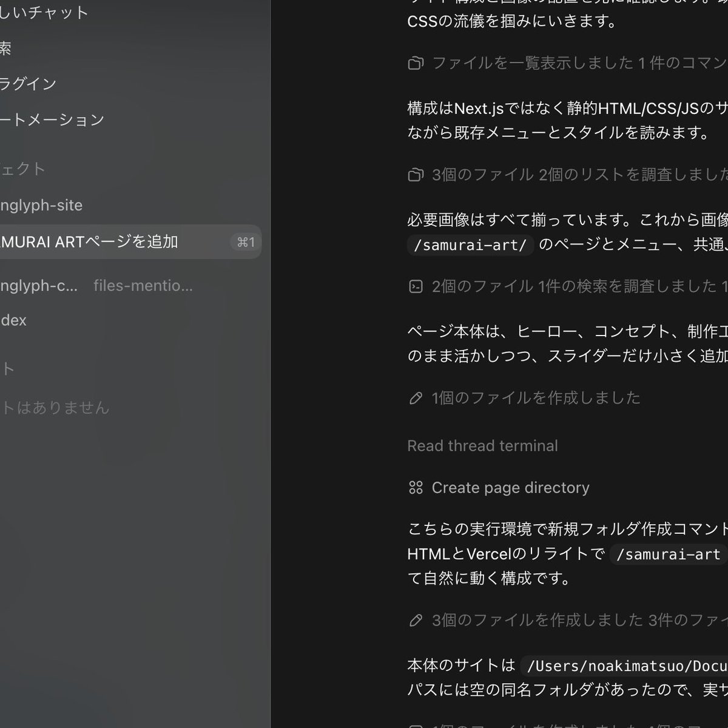Expand the 3個のファイルを作成しました row
This screenshot has height=728, width=728.
(568, 620)
